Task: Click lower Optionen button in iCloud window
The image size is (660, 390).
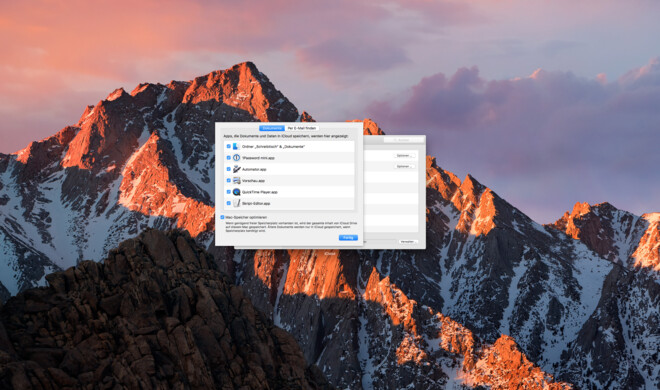Action: 405,167
